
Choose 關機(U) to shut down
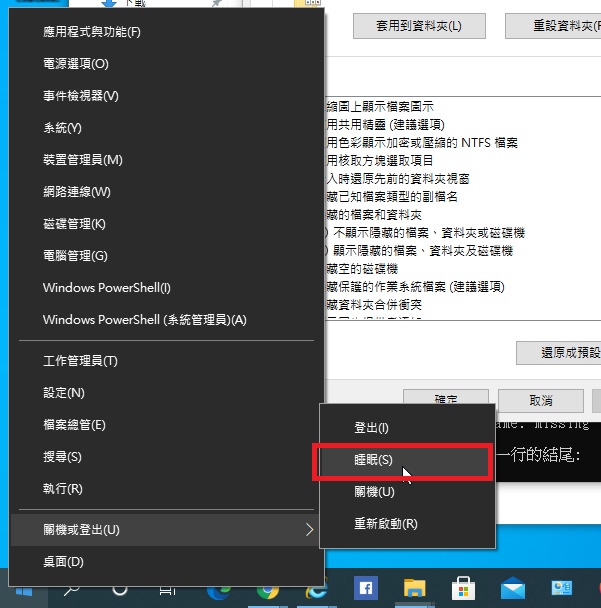point(407,492)
